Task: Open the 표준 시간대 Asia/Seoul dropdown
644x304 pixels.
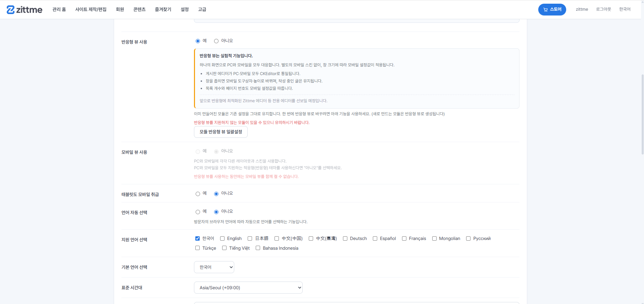Action: point(248,288)
